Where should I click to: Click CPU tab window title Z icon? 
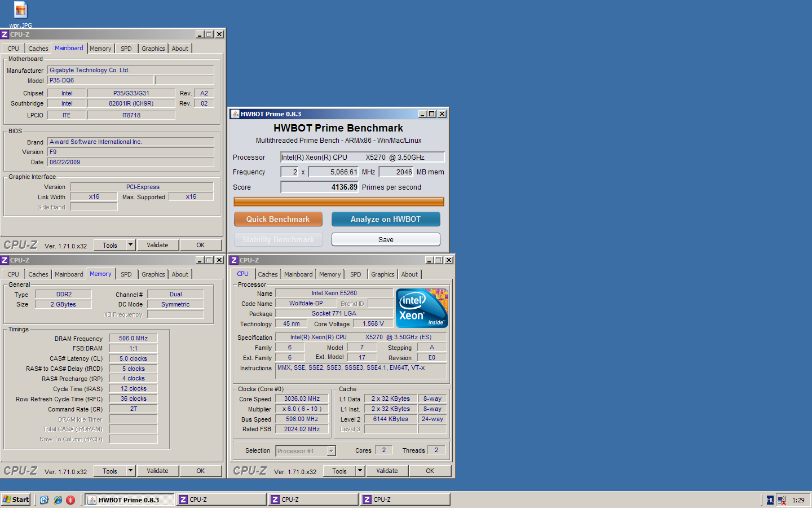point(234,260)
